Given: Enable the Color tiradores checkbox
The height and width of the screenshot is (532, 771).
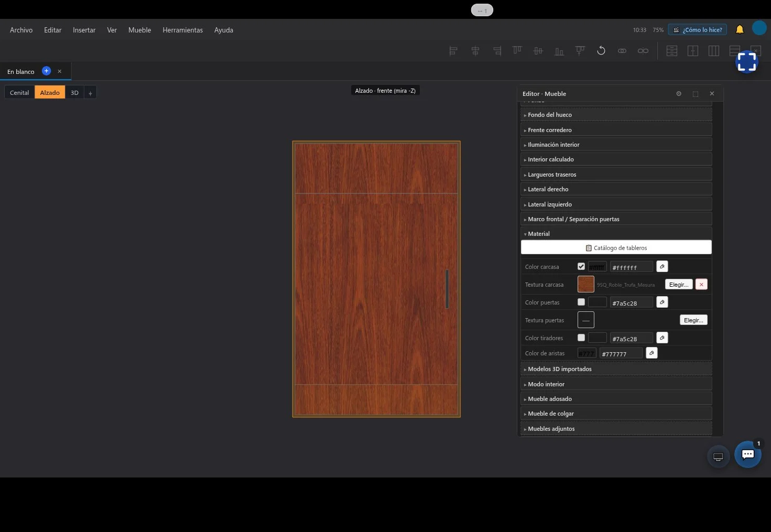Looking at the screenshot, I should [581, 338].
